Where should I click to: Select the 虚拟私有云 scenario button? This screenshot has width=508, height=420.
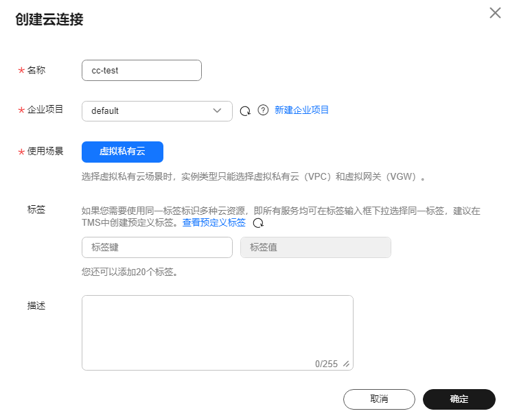pyautogui.click(x=122, y=152)
